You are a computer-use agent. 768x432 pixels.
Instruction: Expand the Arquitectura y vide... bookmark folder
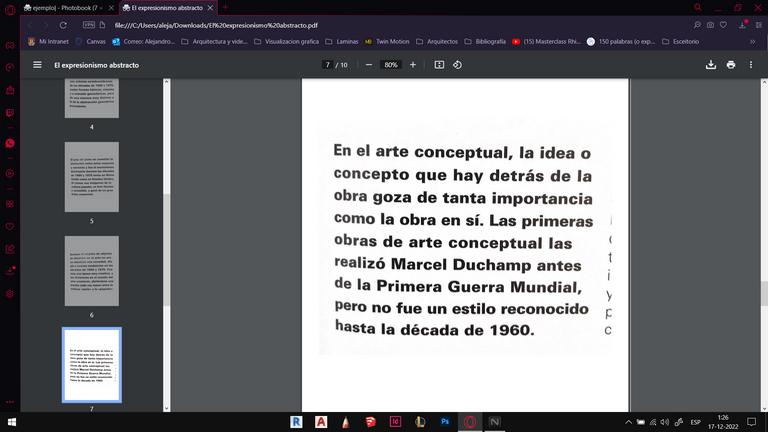pos(215,42)
